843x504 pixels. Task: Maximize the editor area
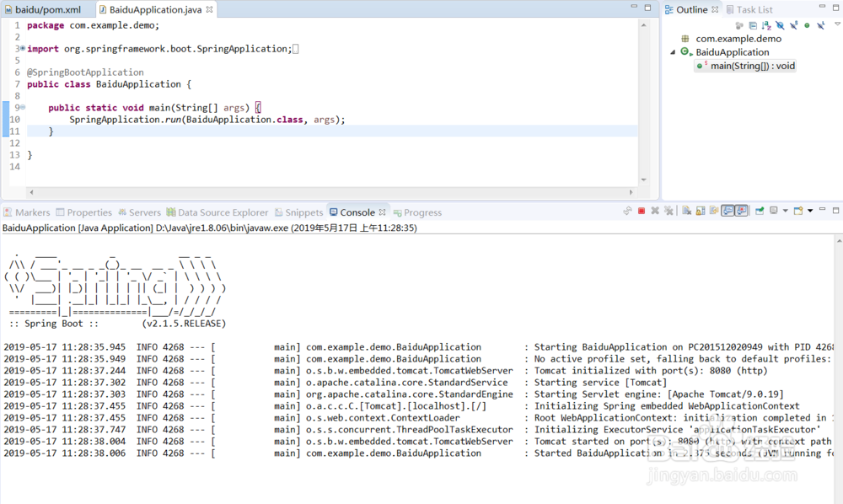(647, 8)
